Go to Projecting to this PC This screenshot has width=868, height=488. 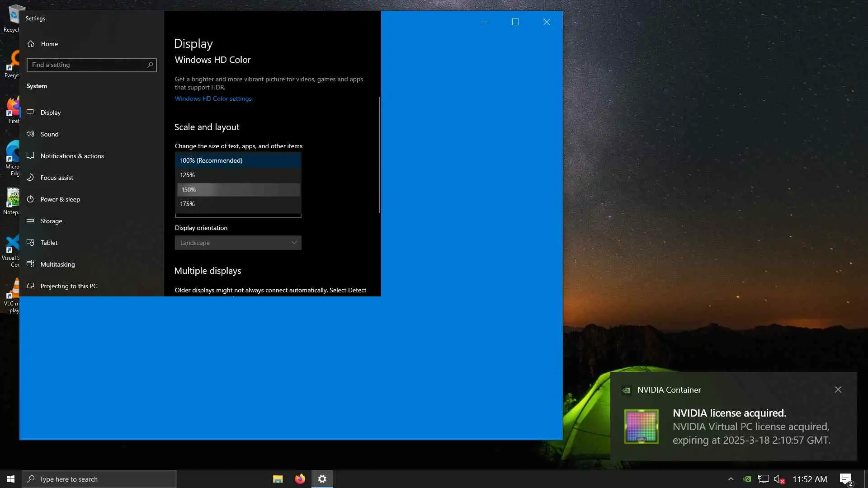[69, 286]
